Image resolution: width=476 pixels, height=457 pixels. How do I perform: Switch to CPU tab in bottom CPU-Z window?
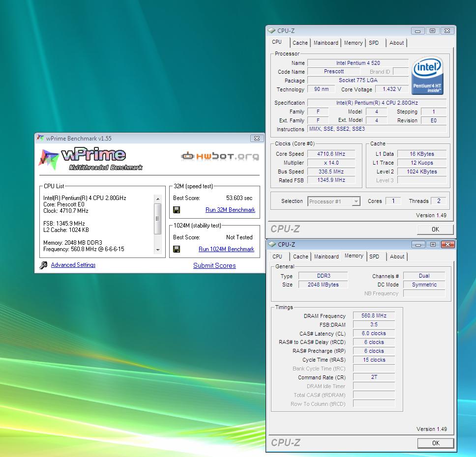(277, 257)
